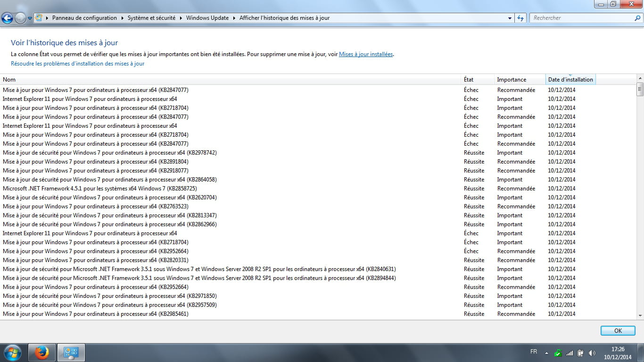644x362 pixels.
Task: Expand the arrow before Panneau de configuration
Action: tap(48, 18)
